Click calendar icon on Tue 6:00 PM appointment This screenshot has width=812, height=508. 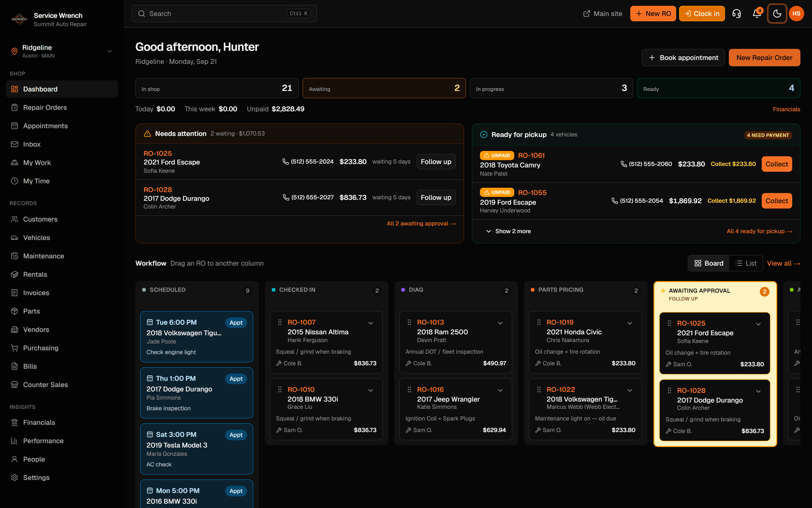[150, 322]
